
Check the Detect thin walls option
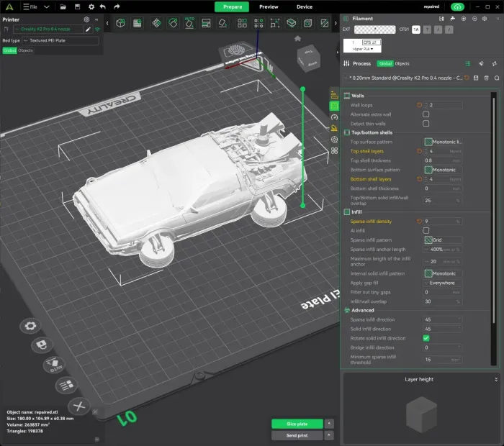[x=426, y=124]
